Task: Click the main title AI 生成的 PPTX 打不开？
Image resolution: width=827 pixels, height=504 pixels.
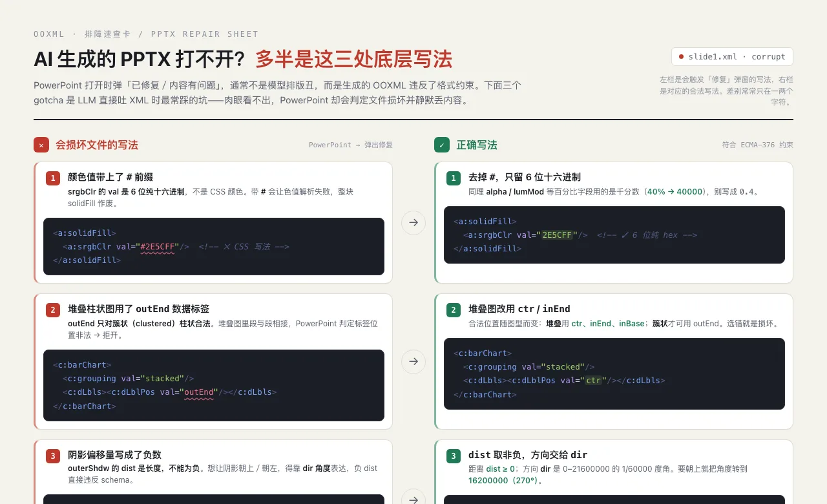Action: point(140,59)
